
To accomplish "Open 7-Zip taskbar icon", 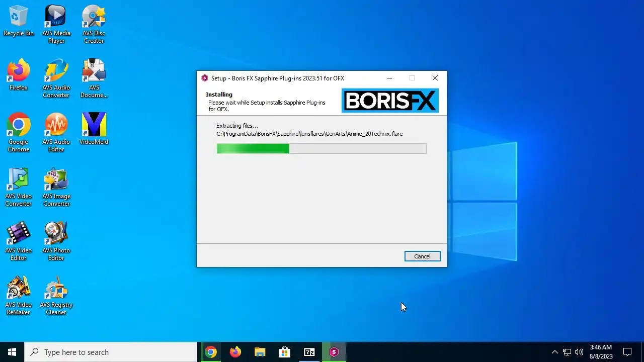I will point(309,352).
